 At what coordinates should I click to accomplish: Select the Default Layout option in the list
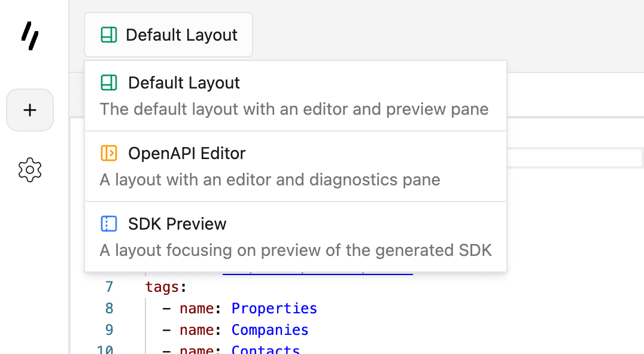coord(184,83)
